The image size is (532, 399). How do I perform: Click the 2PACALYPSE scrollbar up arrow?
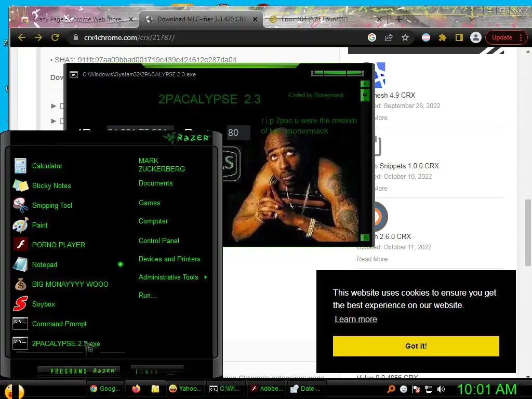click(x=365, y=84)
